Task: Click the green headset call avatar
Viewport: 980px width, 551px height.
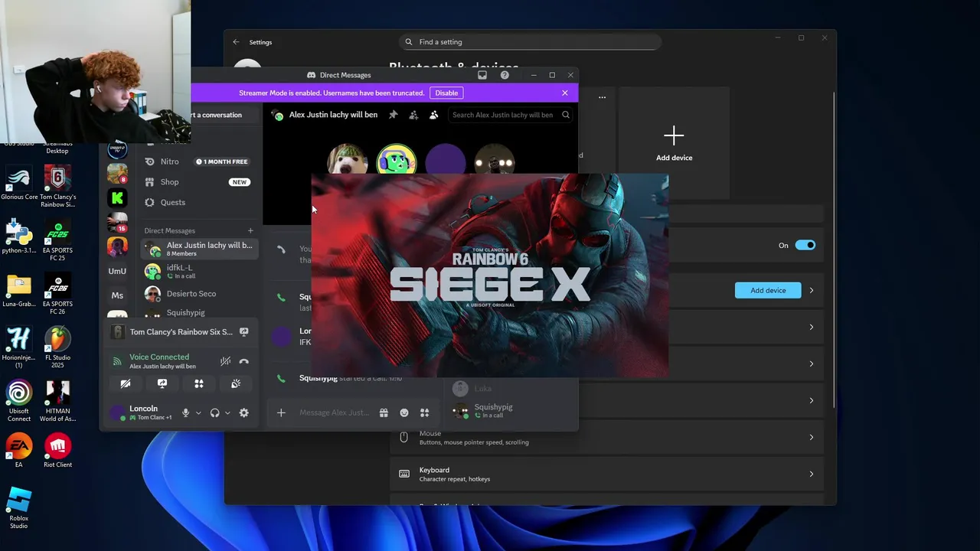Action: 396,161
